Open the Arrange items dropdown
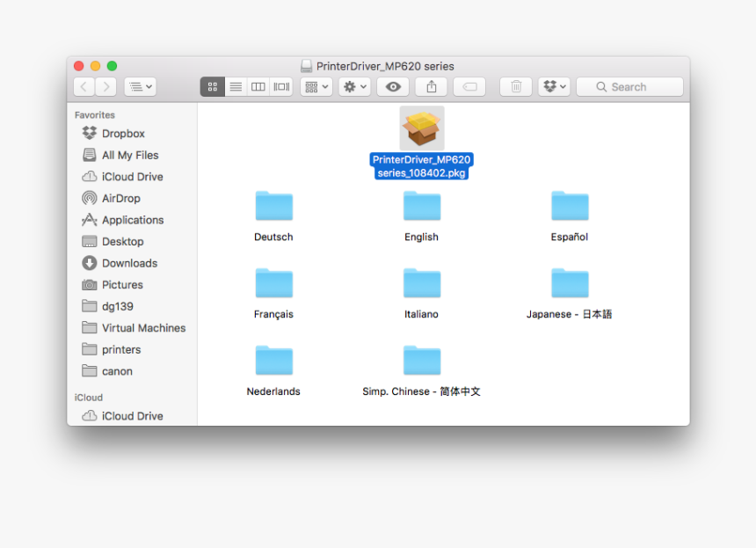The height and width of the screenshot is (548, 756). 316,87
